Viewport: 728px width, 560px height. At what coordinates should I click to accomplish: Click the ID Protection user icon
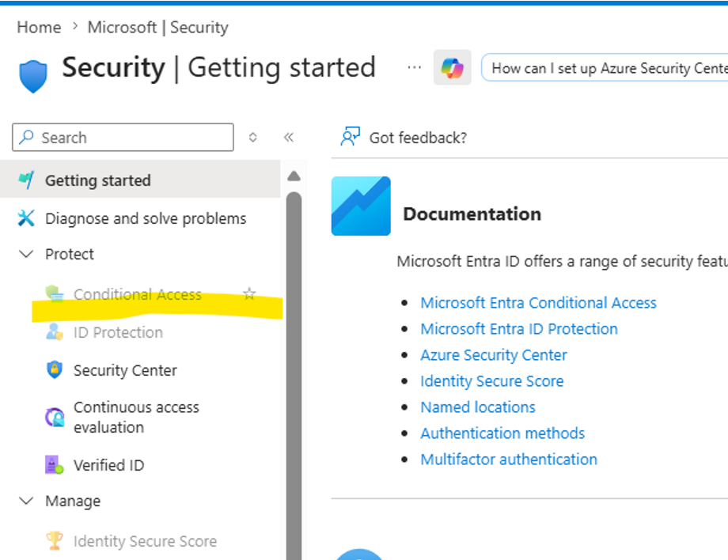(55, 331)
